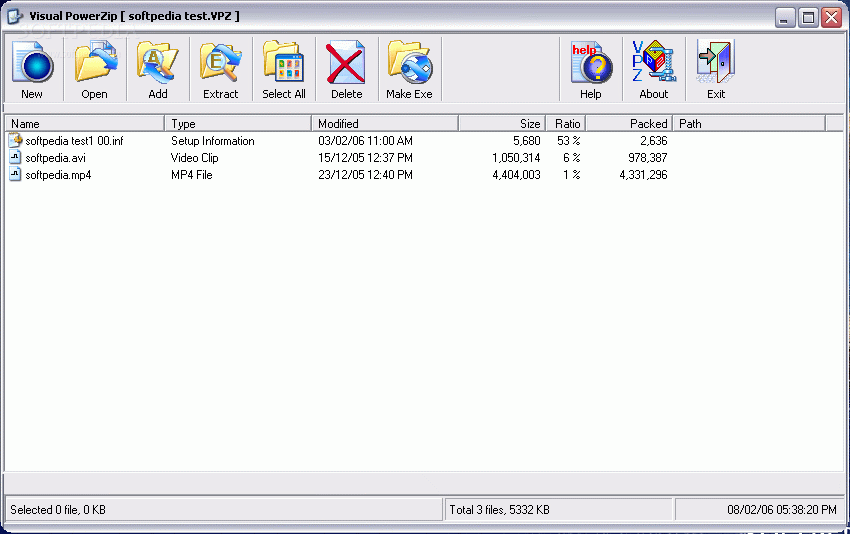Maximize the Visual PowerZip window

(808, 17)
